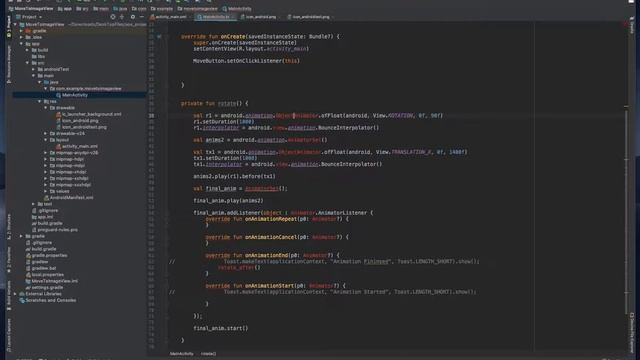The image size is (640, 360).
Task: Expand the External Libraries node
Action: pyautogui.click(x=15, y=294)
